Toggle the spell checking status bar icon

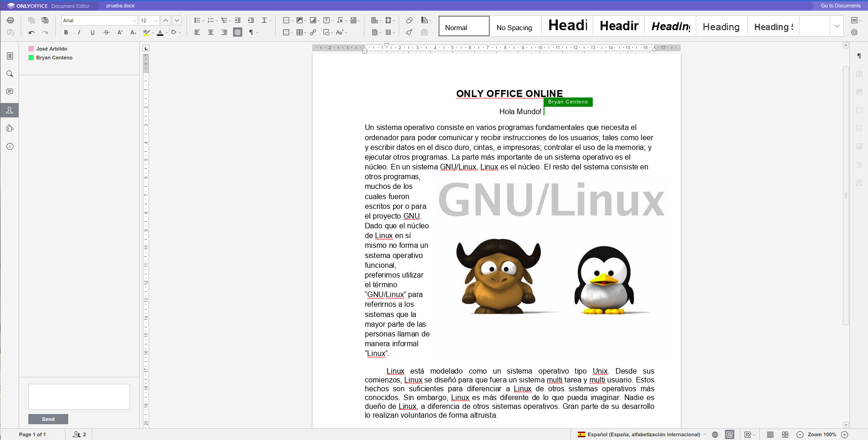pos(730,434)
